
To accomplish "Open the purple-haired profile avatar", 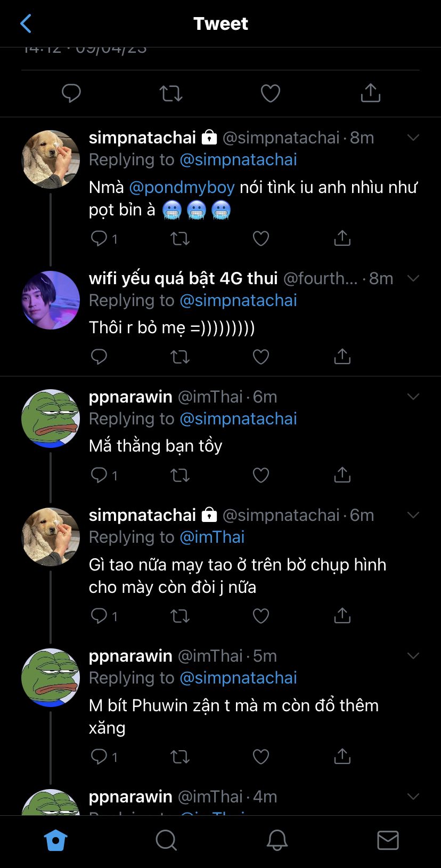I will (x=51, y=300).
